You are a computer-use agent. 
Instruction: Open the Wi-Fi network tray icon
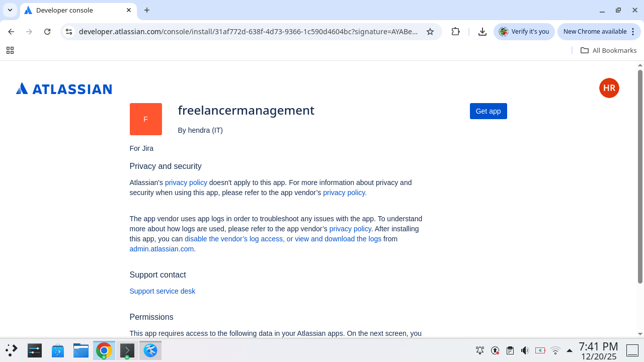point(555,350)
